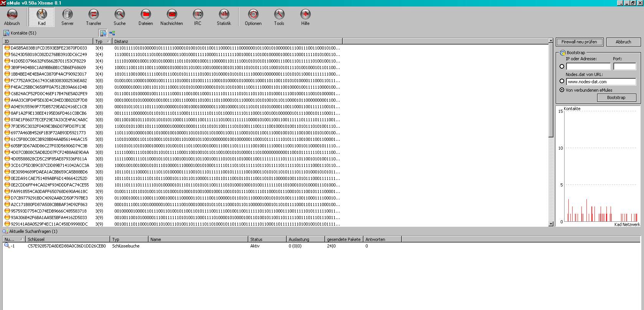Click contact icon for FC7752A9CD61743C6B3083002536EA82
The height and width of the screenshot is (310, 644).
tap(7, 81)
